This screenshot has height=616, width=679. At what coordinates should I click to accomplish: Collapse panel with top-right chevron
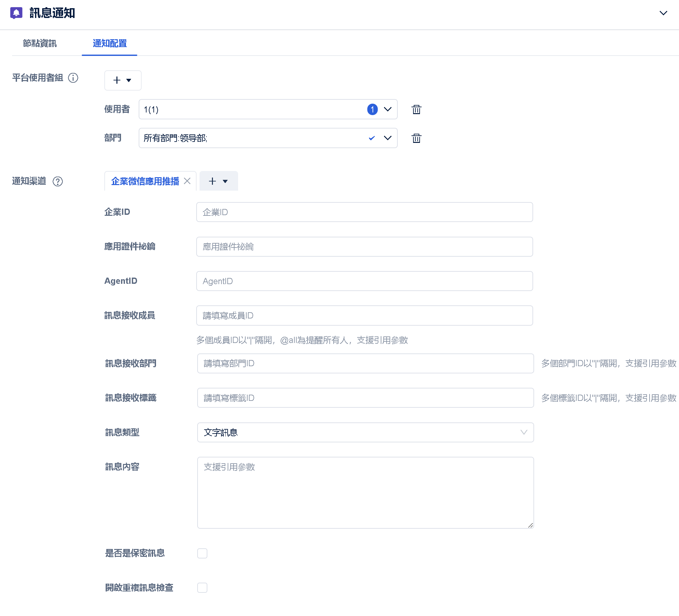[663, 13]
